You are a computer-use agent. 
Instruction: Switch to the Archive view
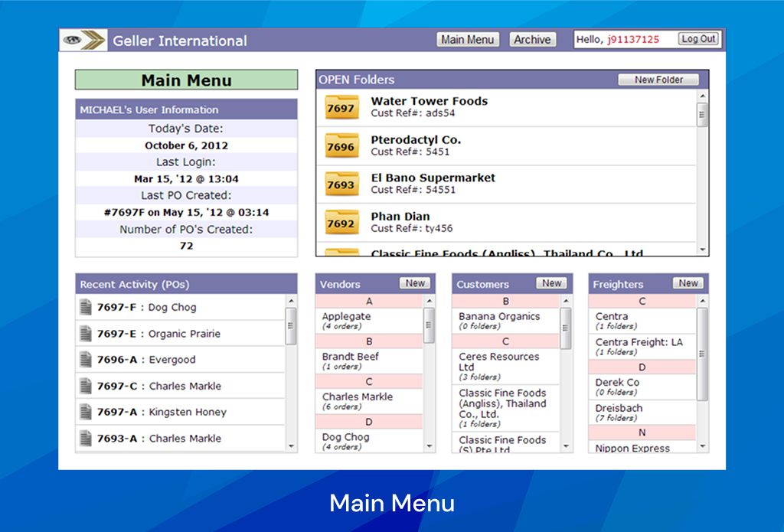(x=532, y=39)
